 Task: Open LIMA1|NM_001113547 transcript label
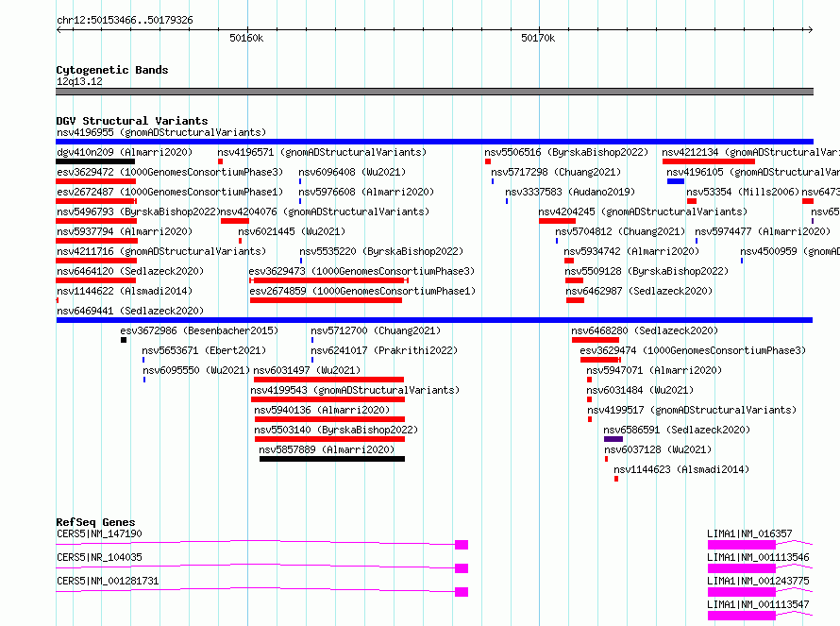(x=758, y=604)
